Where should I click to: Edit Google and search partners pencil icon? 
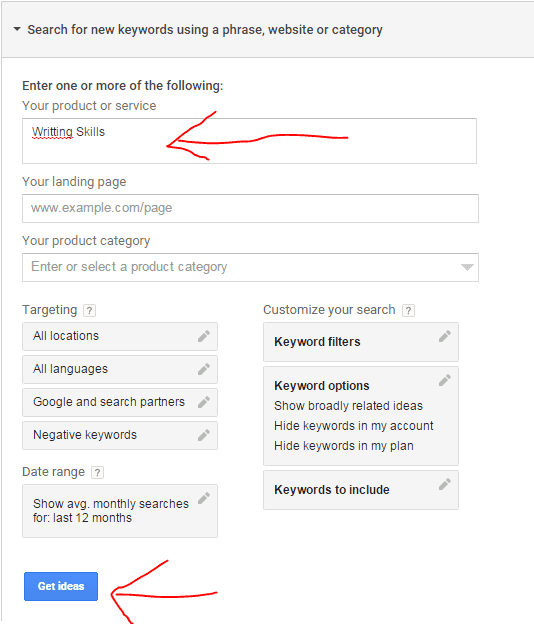204,402
